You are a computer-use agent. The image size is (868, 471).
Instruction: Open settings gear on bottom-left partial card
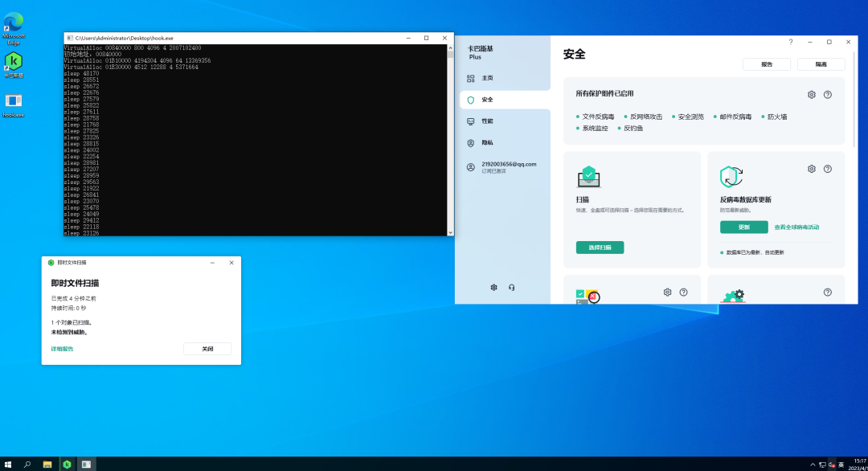point(668,293)
